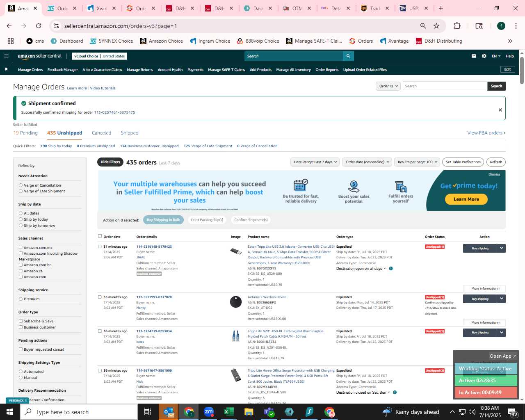Check the Buyer requested cancel box
The height and width of the screenshot is (420, 525).
[21, 349]
